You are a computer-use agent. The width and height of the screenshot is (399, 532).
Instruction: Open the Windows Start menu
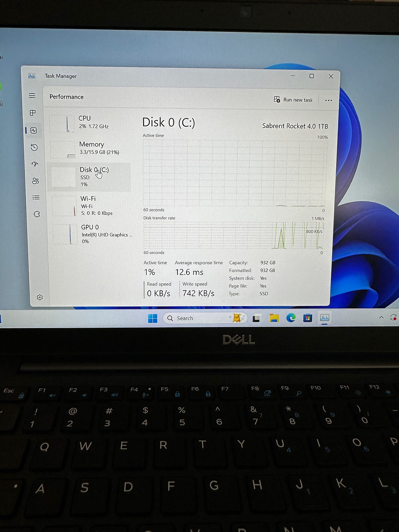153,318
